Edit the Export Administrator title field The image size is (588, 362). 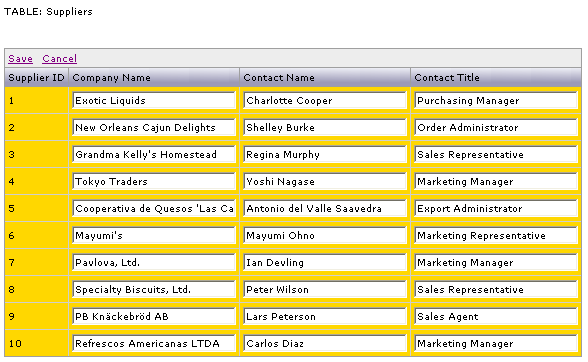(496, 209)
